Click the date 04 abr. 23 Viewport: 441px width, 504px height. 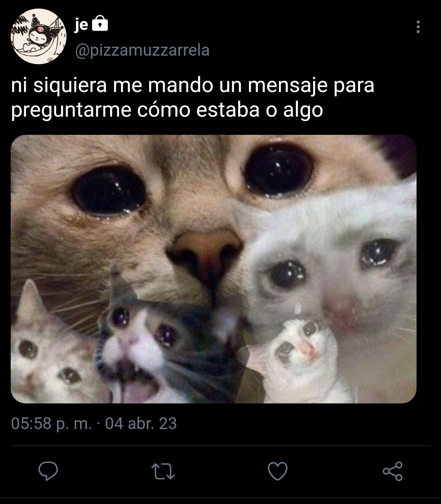pos(141,424)
